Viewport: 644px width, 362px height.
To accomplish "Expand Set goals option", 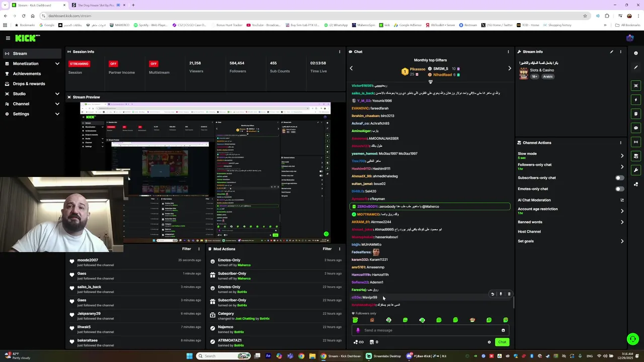I will 622,241.
